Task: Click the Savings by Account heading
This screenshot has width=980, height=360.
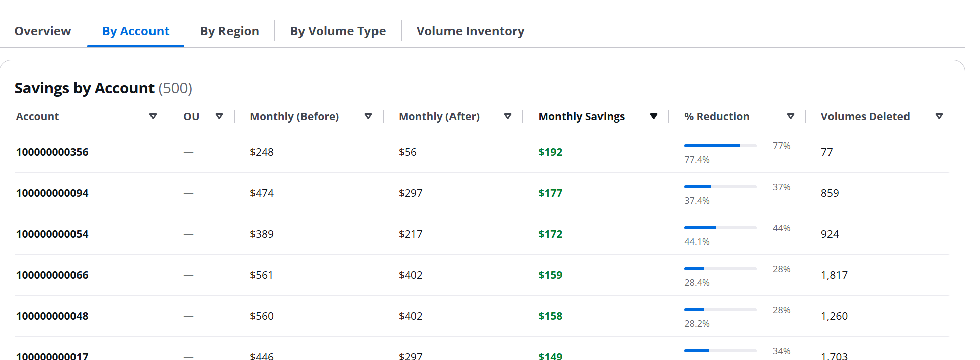Action: [84, 88]
